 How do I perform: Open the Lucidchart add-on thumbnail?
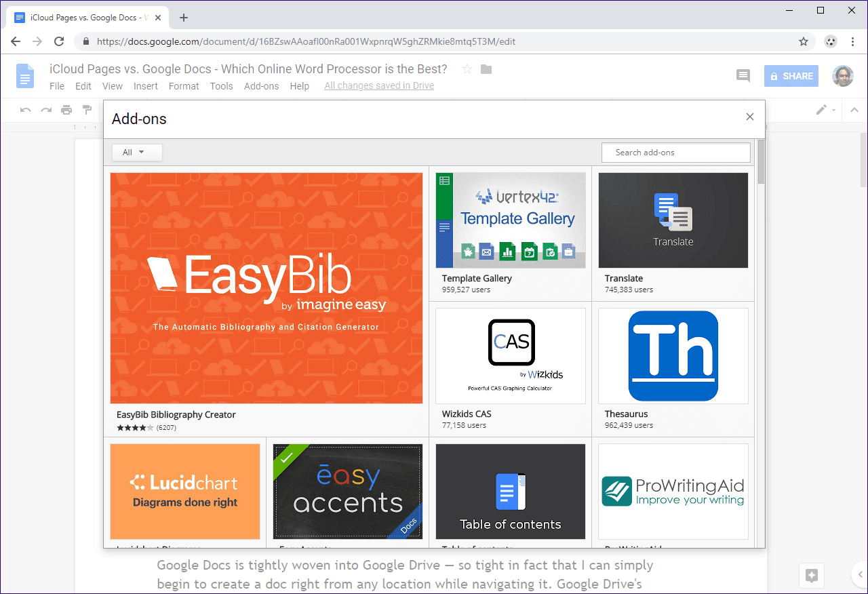[185, 492]
